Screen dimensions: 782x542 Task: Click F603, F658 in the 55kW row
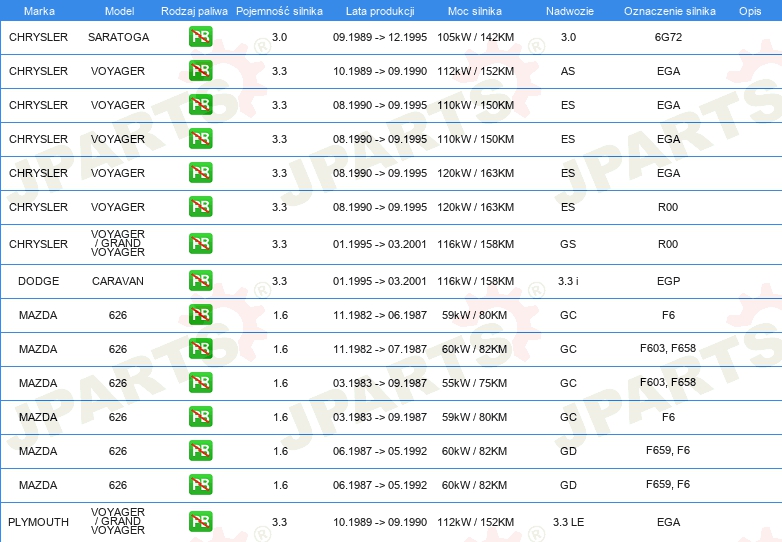coord(668,382)
